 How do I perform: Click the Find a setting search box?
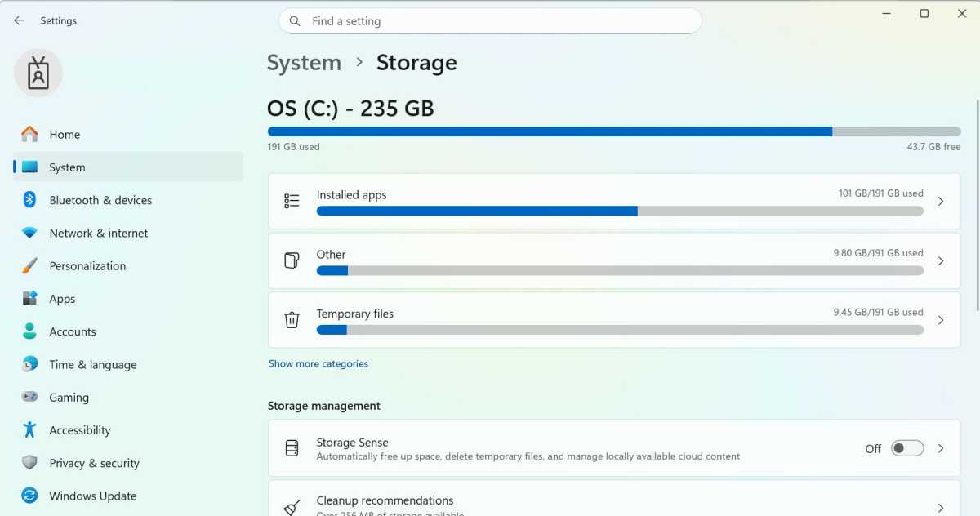[x=490, y=20]
